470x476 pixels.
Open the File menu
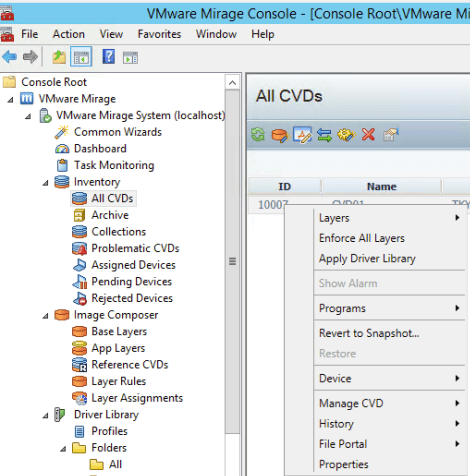pos(29,34)
